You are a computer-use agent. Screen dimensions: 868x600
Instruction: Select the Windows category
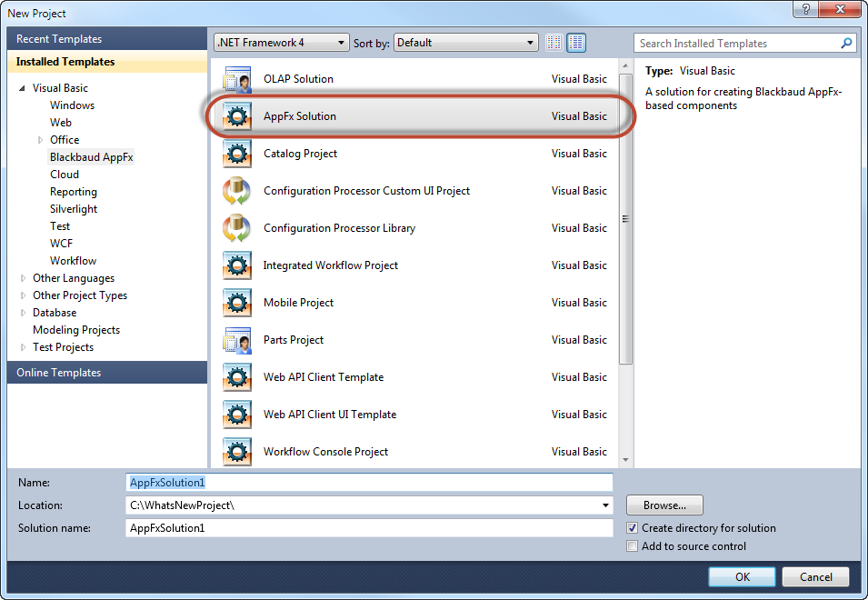(72, 105)
